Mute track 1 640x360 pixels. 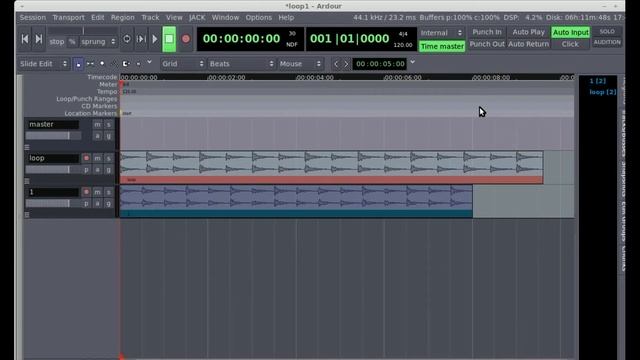pos(97,192)
